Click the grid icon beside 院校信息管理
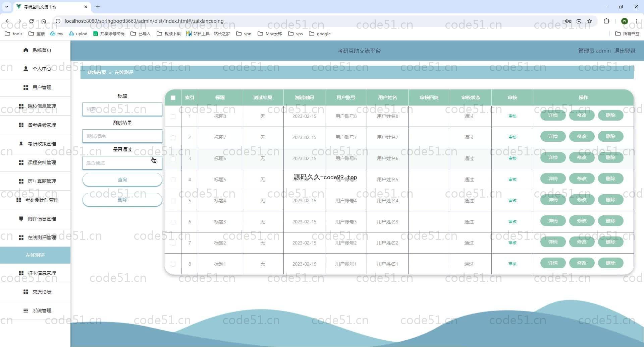 [x=21, y=106]
